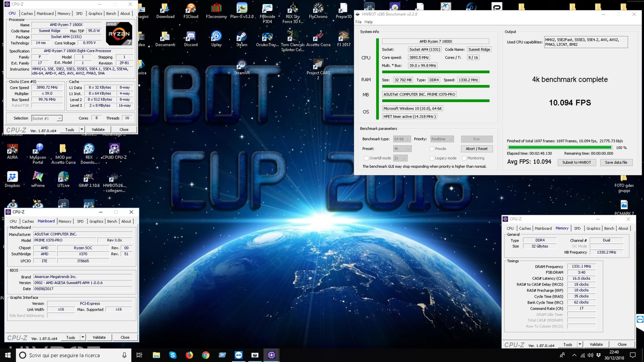Open FSeconomy desktop shortcut

tap(216, 11)
